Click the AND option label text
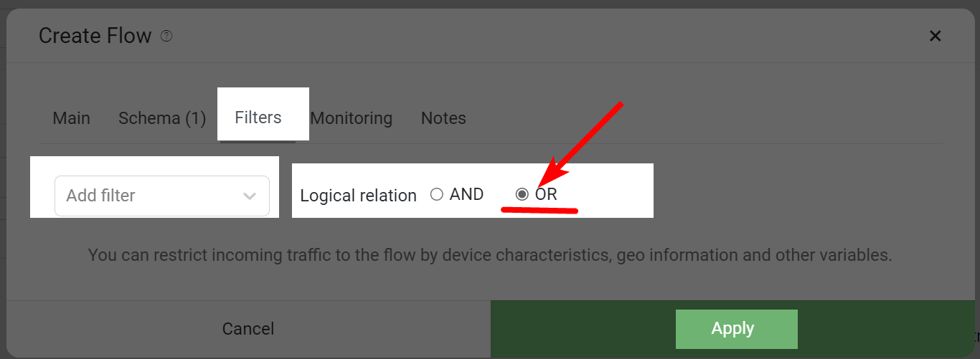The image size is (980, 359). pos(467,194)
